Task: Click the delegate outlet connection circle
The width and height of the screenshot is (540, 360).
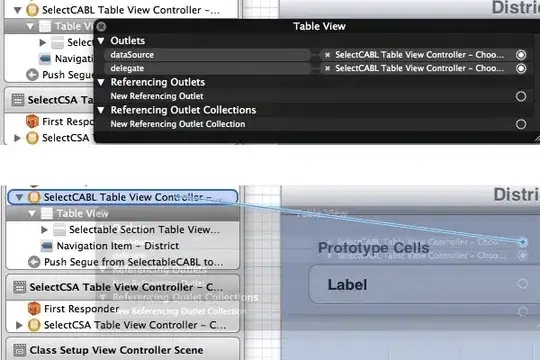Action: tap(521, 69)
